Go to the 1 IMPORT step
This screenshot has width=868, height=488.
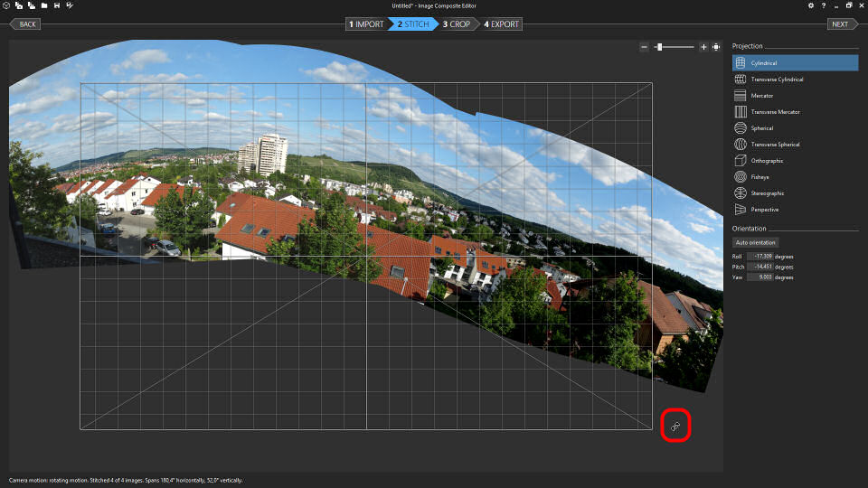click(367, 24)
